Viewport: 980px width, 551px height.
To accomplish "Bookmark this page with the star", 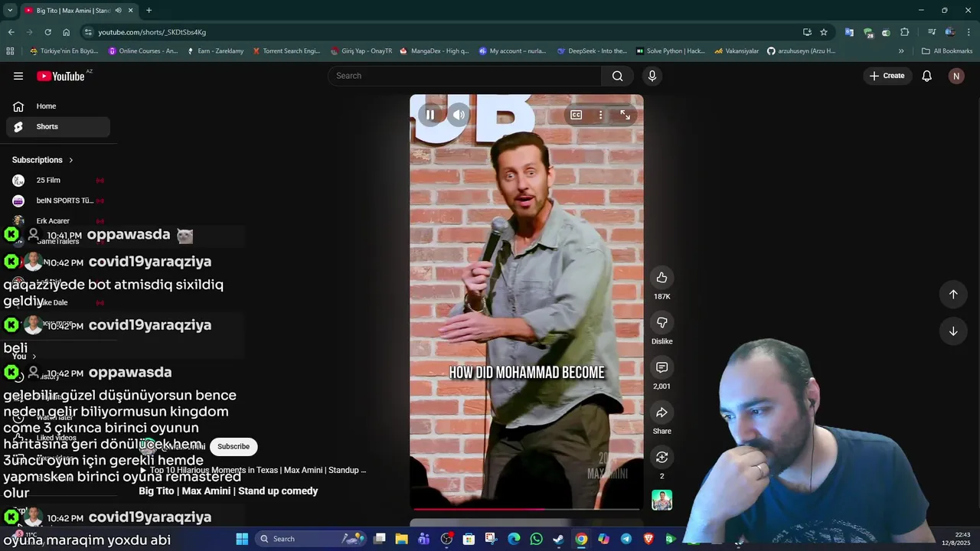I will pos(824,32).
